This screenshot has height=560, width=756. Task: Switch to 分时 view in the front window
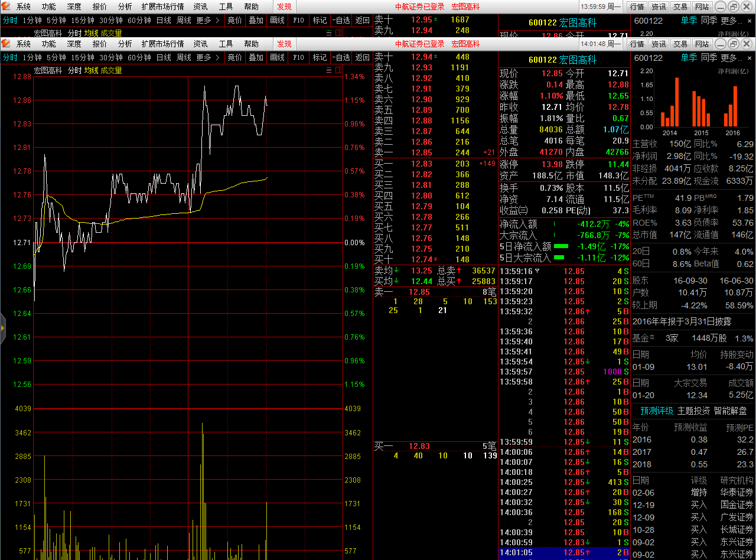coord(10,57)
